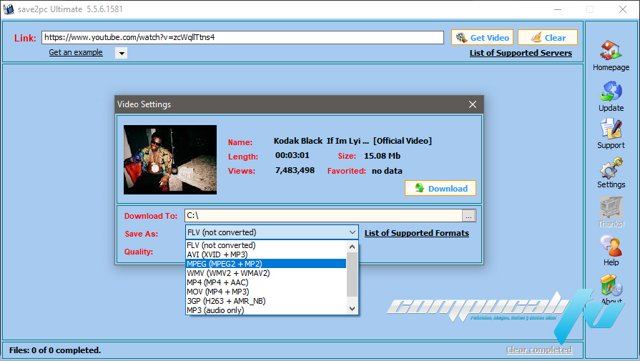Click the browse folder ellipsis button
Image resolution: width=640 pixels, height=361 pixels.
(x=469, y=216)
